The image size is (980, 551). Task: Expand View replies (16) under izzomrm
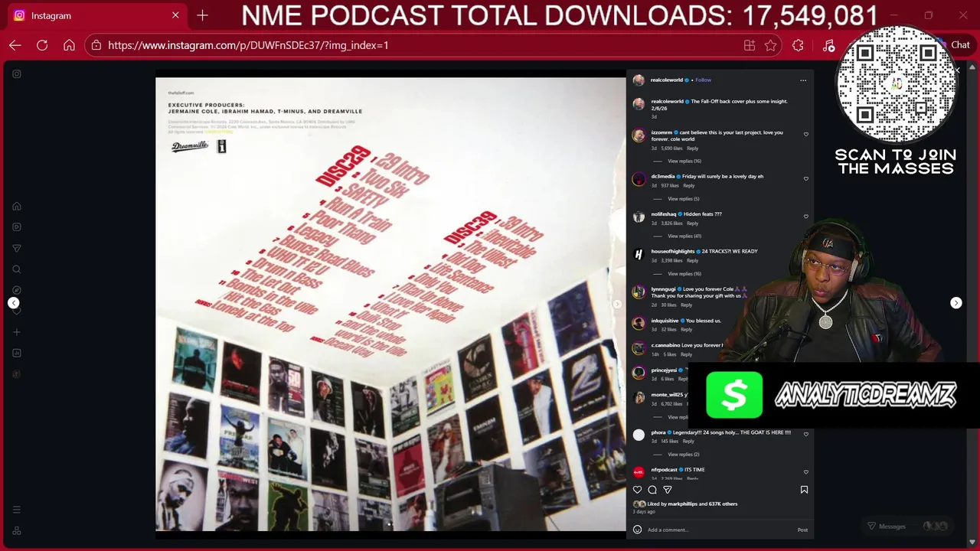(x=684, y=161)
